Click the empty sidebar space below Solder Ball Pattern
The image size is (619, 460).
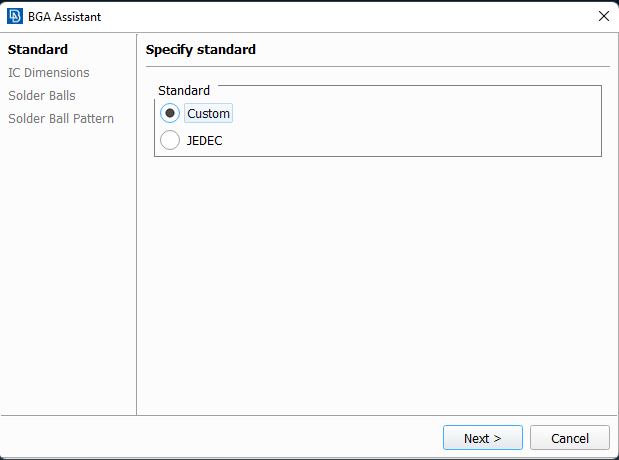coord(68,268)
